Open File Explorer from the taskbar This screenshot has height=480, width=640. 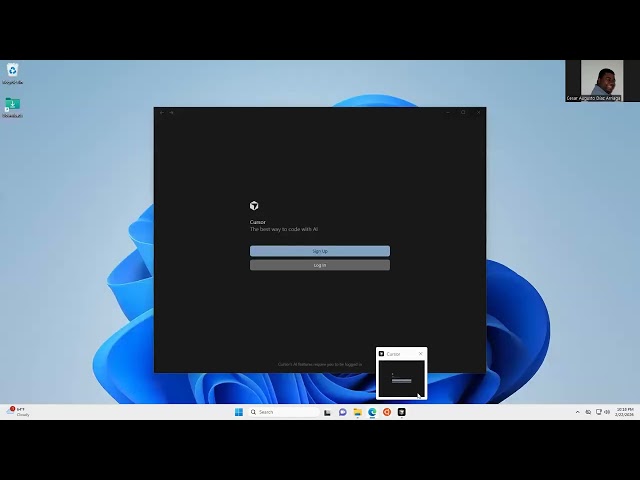tap(358, 412)
